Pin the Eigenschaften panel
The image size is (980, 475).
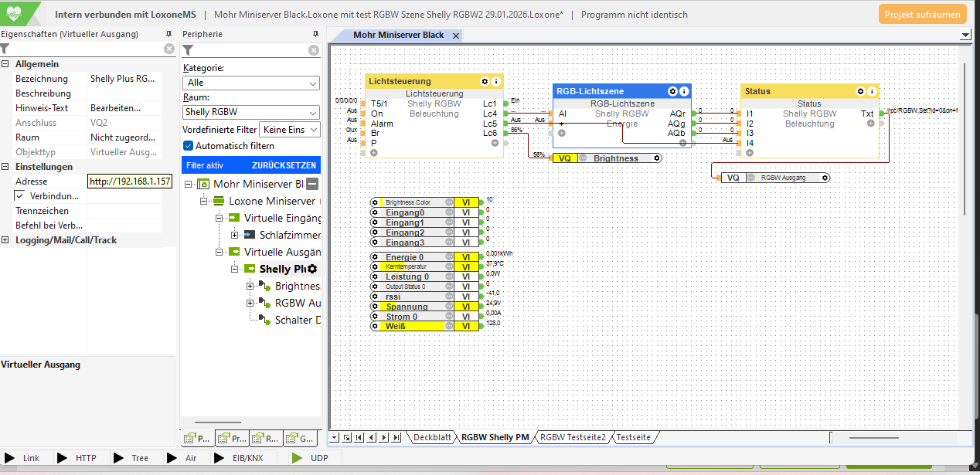click(x=169, y=35)
